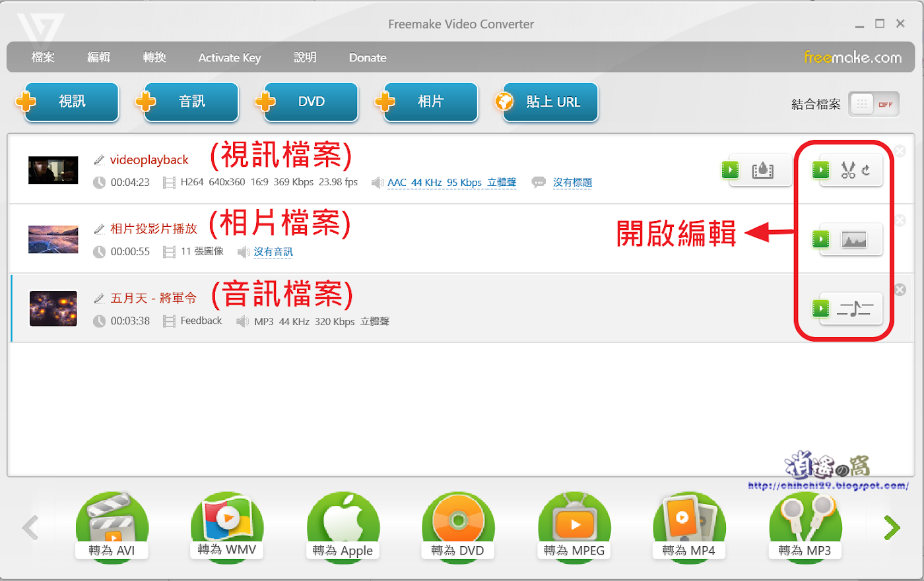This screenshot has width=924, height=581.
Task: Click the 貼上 URL button
Action: coord(550,102)
